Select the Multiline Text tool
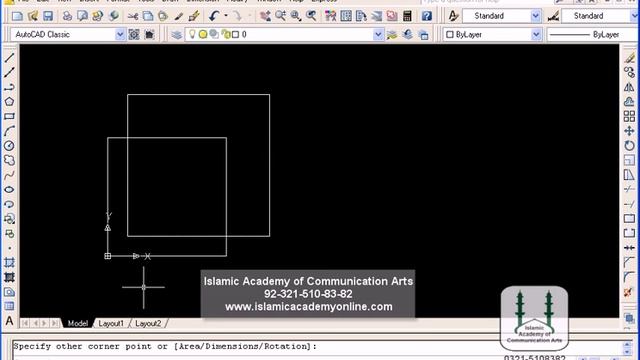 pos(9,321)
